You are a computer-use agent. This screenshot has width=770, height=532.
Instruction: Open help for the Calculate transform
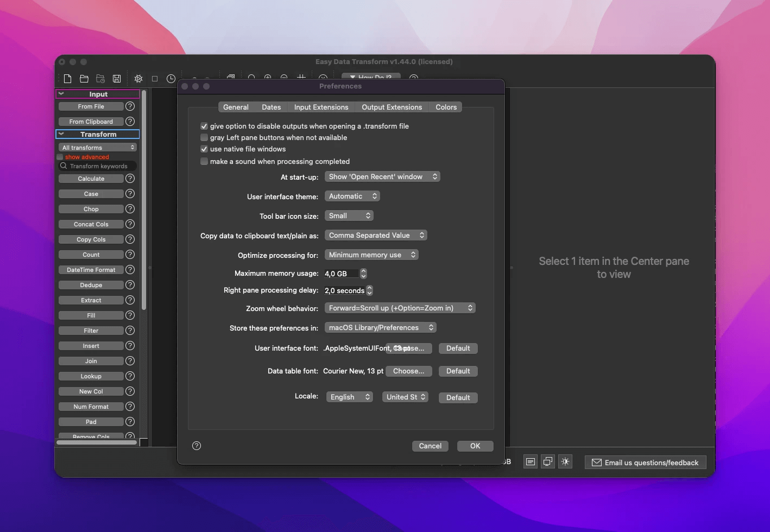click(x=130, y=179)
